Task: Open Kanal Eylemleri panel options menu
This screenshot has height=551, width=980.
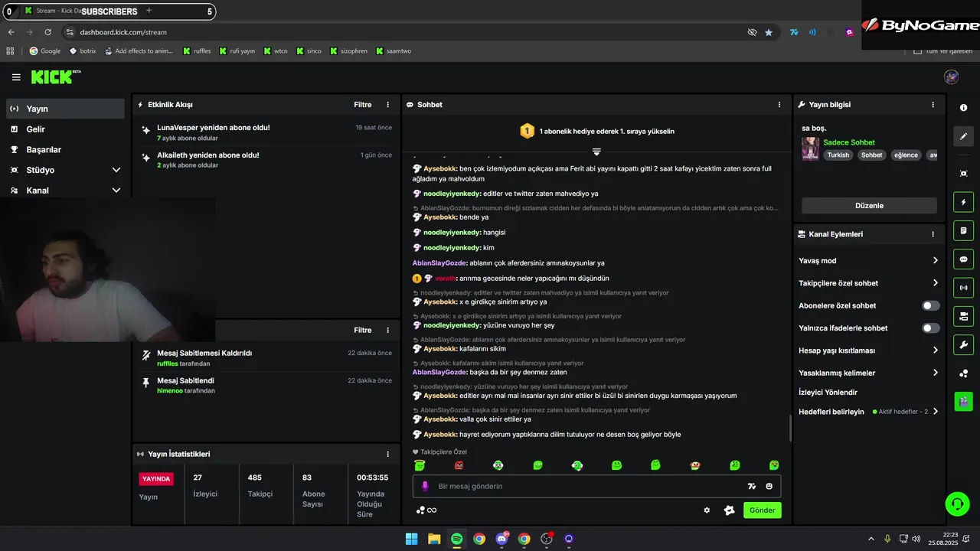Action: click(x=933, y=234)
